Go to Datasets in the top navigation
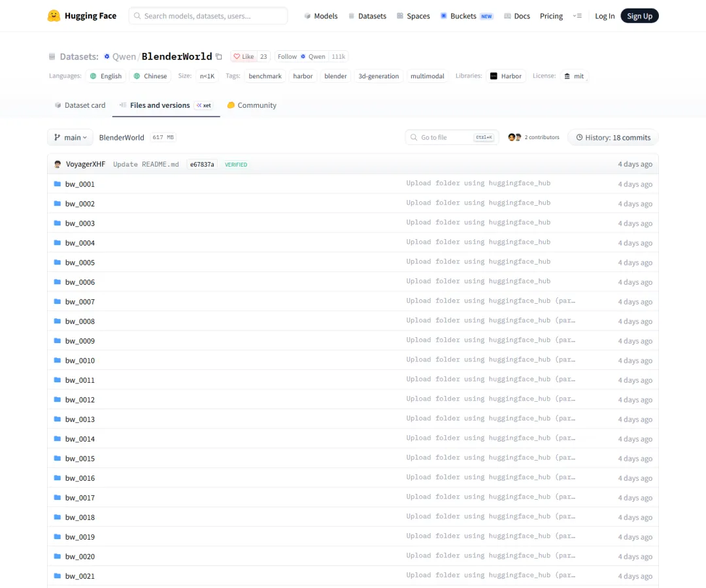The width and height of the screenshot is (706, 588). tap(367, 16)
